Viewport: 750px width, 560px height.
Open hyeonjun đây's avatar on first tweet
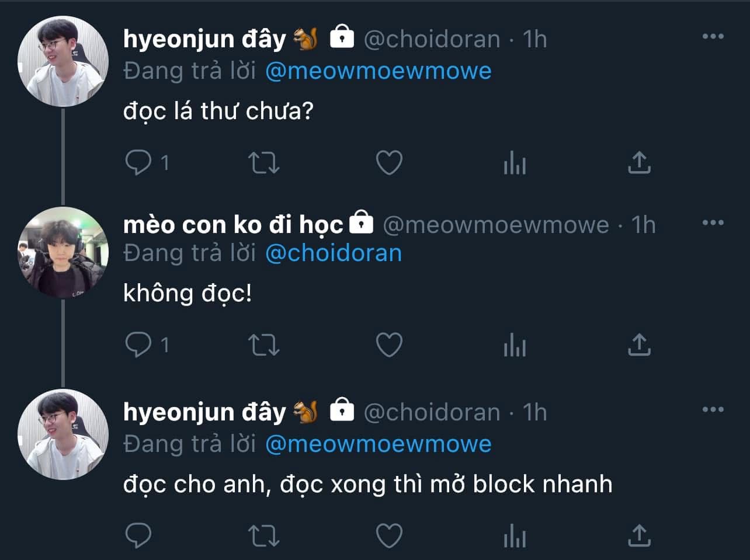pos(63,62)
